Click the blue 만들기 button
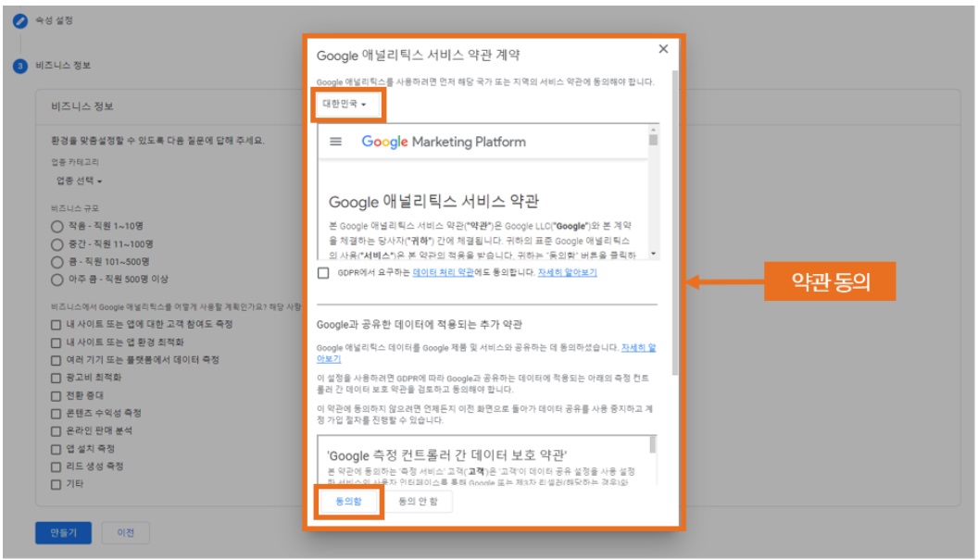Screen dimensions: 978x560 (64, 532)
